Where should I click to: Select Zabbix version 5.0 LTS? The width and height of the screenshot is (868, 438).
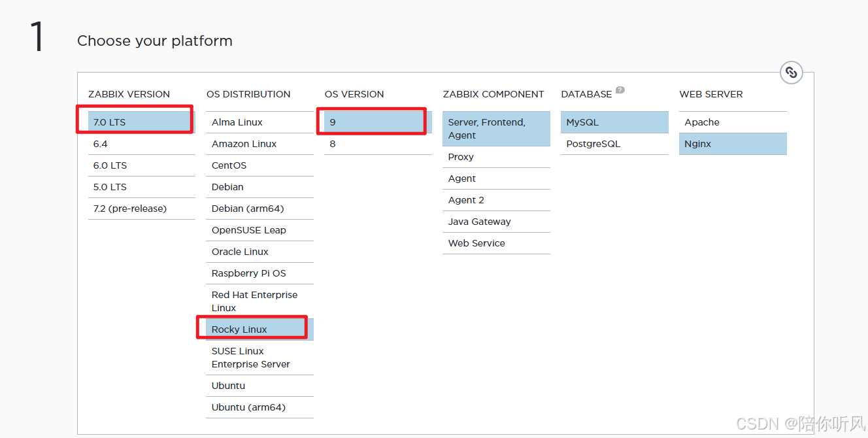(142, 187)
